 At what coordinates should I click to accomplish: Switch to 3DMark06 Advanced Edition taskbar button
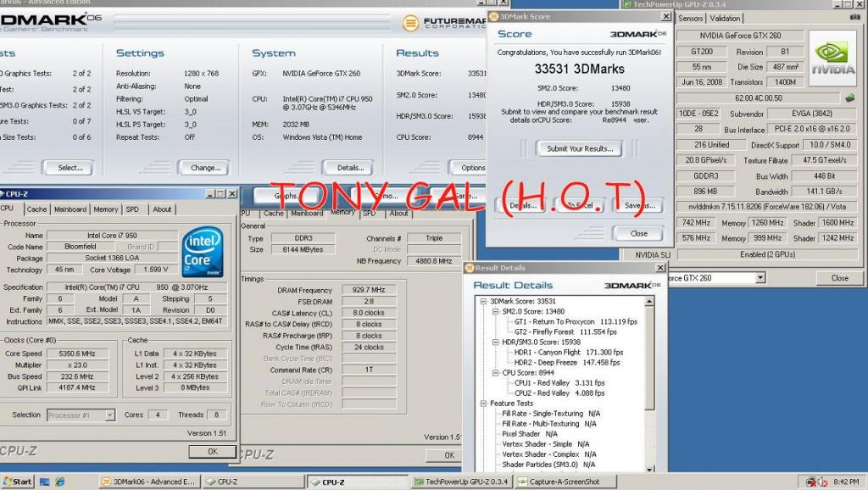(148, 482)
